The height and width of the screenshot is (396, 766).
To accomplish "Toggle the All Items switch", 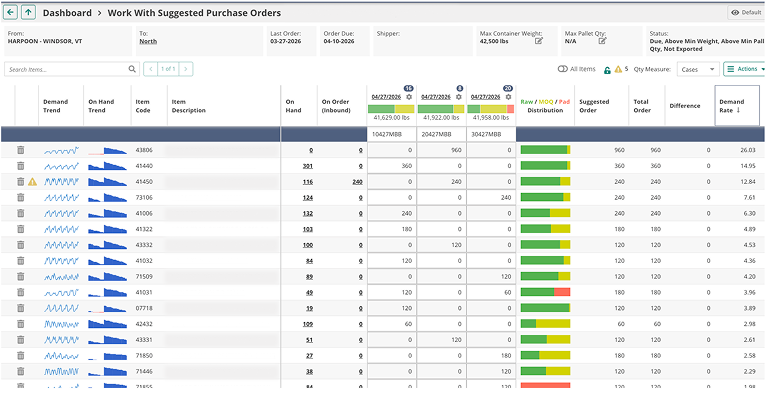I will [x=562, y=69].
